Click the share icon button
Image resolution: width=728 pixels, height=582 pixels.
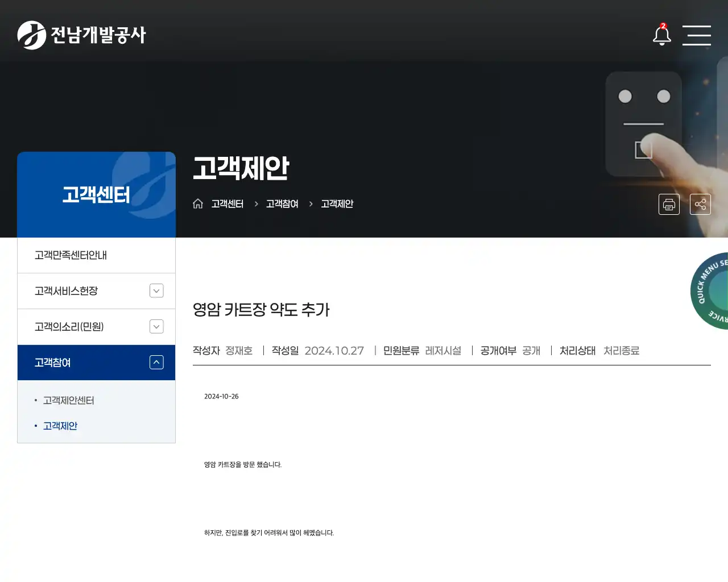[700, 204]
